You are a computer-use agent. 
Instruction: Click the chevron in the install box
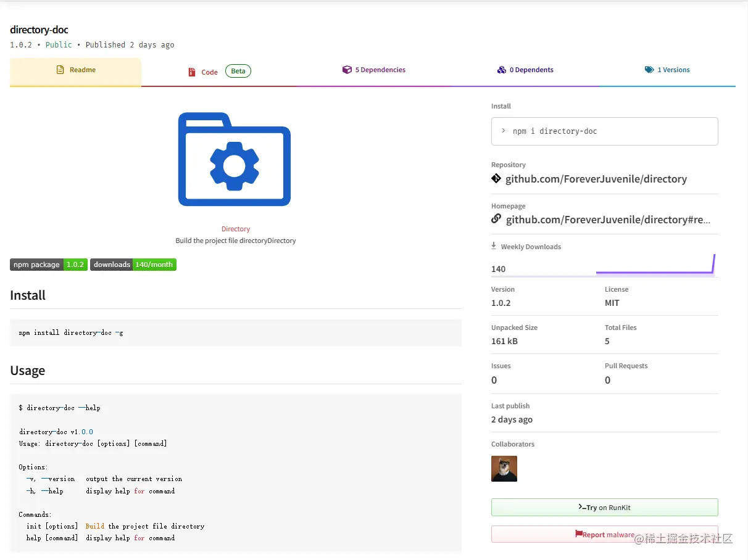coord(504,131)
